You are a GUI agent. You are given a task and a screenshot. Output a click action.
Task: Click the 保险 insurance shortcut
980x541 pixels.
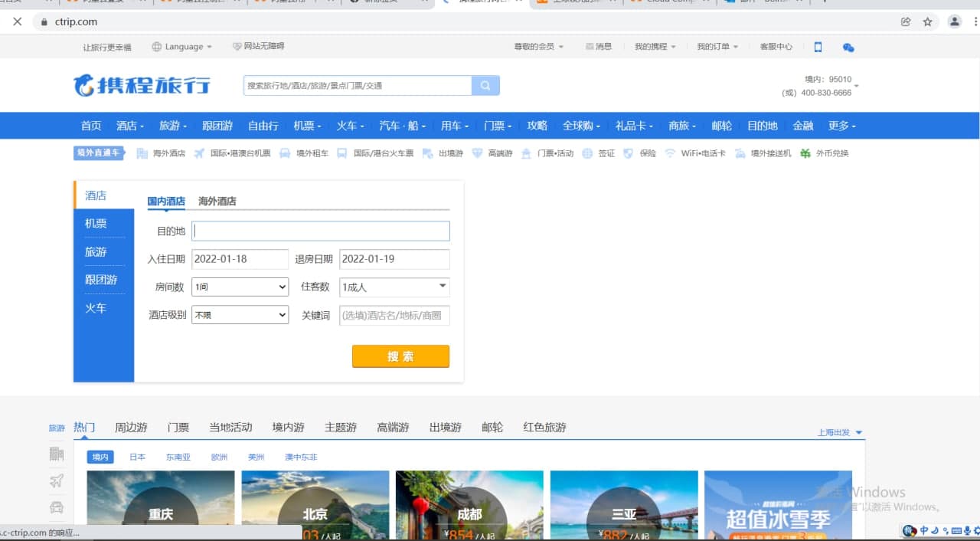[640, 153]
